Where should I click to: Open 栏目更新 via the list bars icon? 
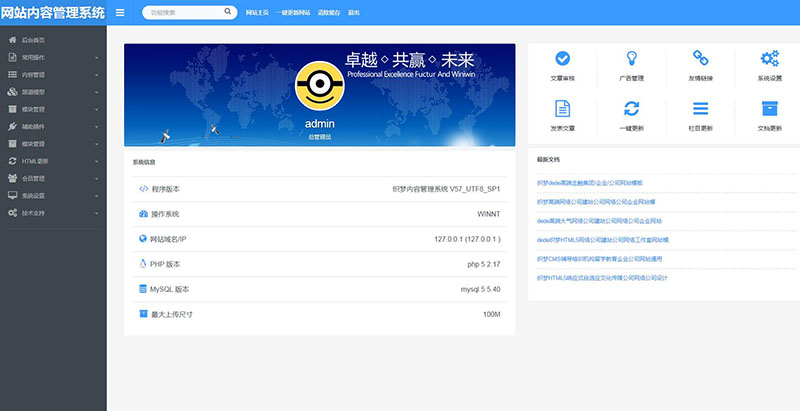click(x=700, y=110)
